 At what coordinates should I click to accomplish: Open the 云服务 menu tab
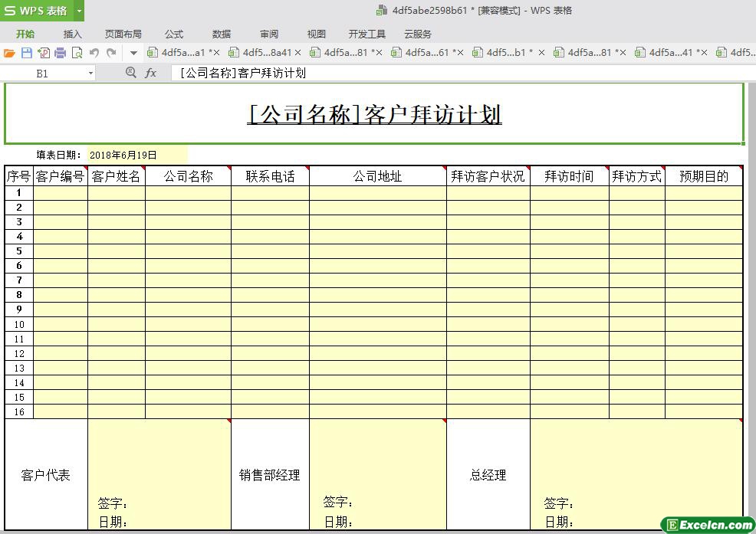coord(417,34)
